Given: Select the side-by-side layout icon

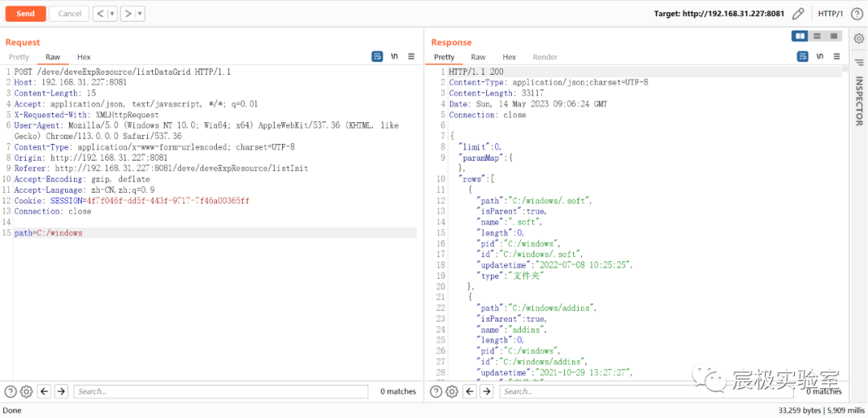Looking at the screenshot, I should click(x=800, y=36).
